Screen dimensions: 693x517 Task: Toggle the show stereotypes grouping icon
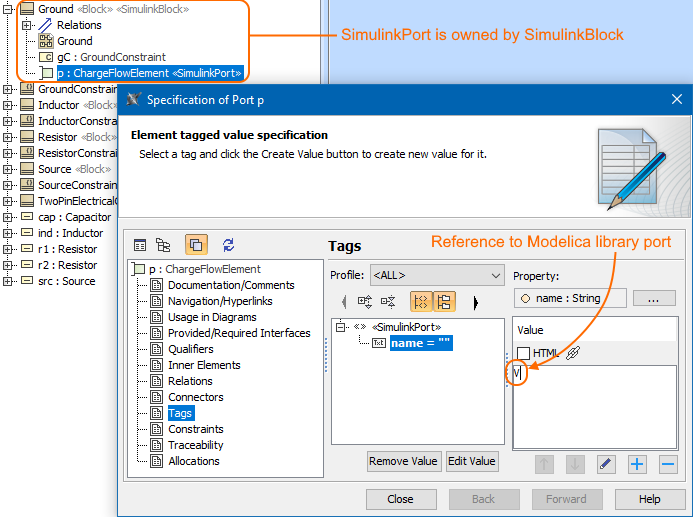coord(421,302)
